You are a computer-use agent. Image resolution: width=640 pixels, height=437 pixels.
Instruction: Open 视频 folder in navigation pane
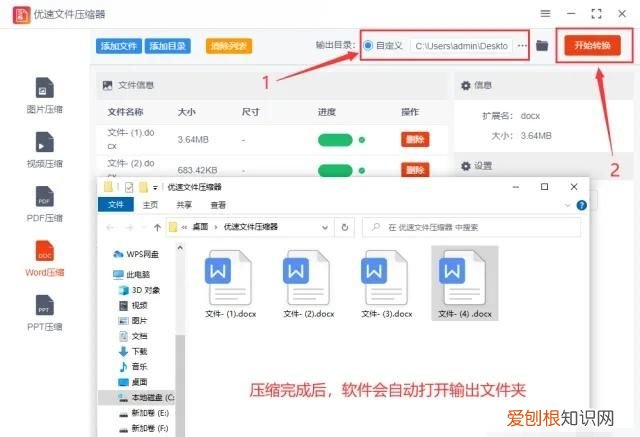point(133,305)
